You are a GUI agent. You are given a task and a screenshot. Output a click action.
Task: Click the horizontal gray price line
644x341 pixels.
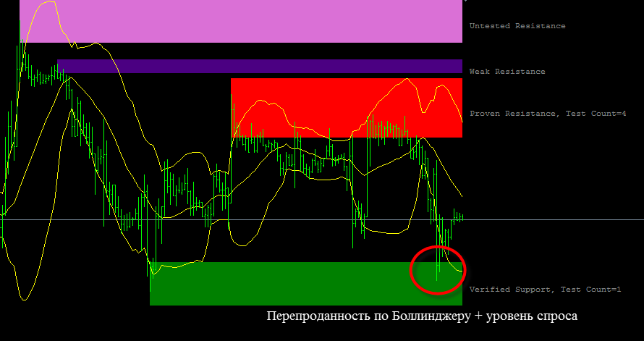322,220
